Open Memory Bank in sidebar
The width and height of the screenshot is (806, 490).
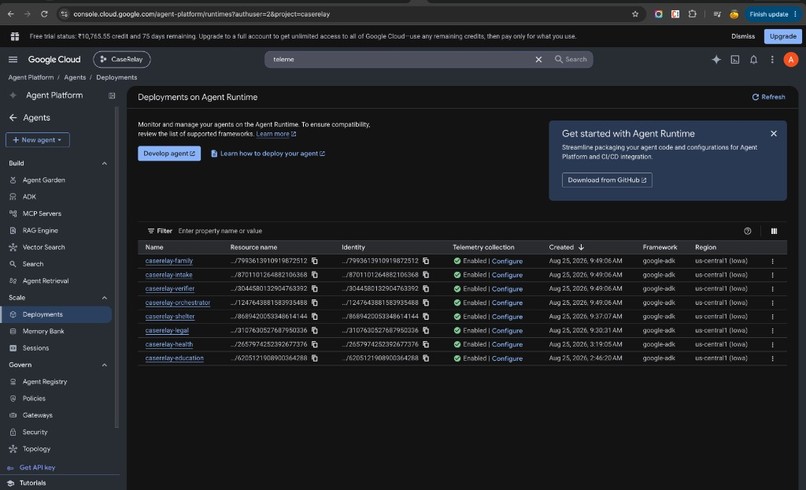coord(43,332)
